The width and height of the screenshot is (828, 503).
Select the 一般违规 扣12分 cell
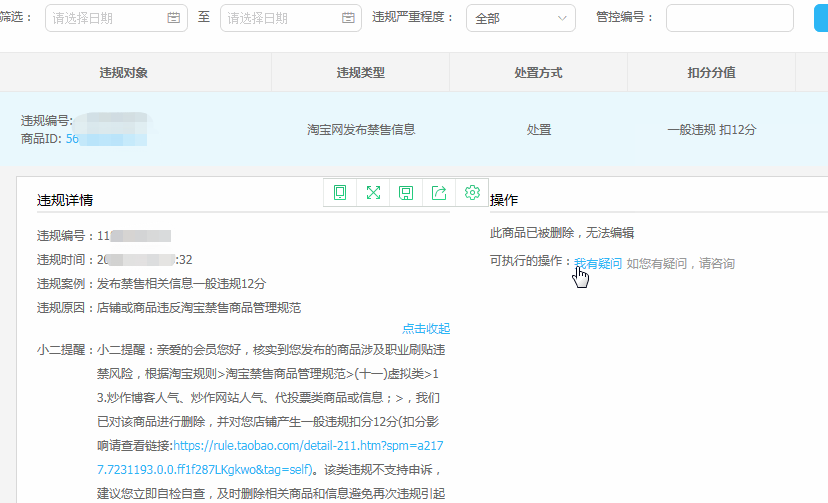click(x=712, y=130)
